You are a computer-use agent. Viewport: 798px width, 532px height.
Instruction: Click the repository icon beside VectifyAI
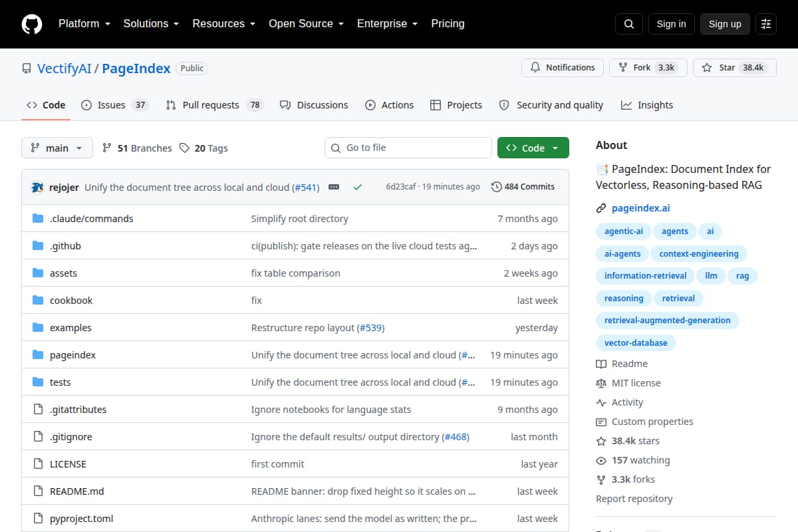click(x=27, y=68)
